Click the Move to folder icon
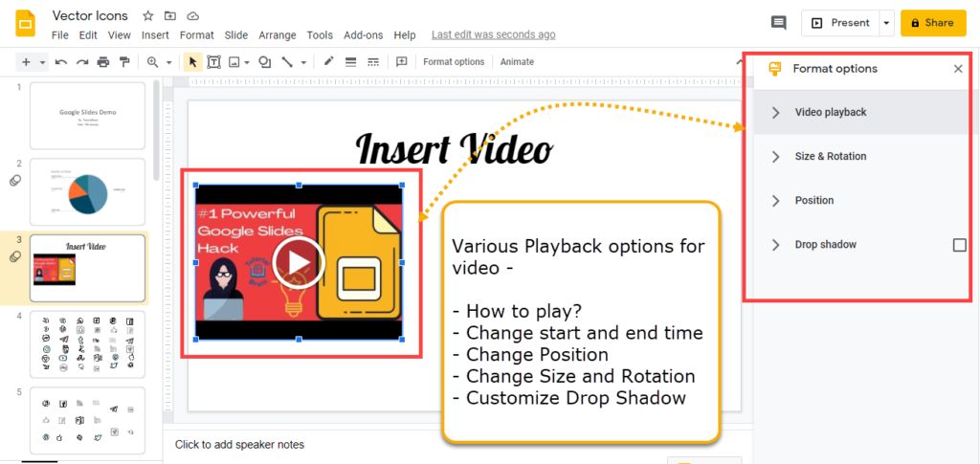 click(170, 15)
